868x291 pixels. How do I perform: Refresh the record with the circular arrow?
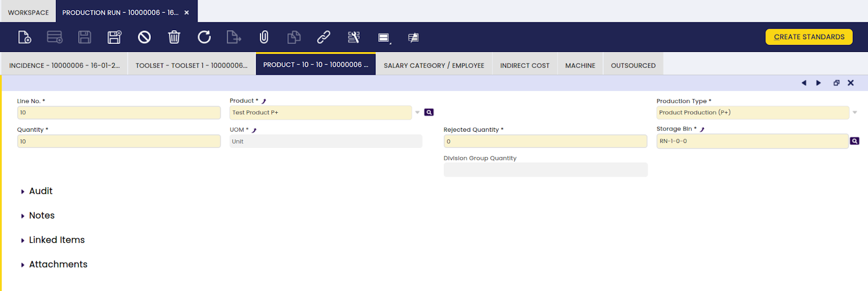[204, 37]
